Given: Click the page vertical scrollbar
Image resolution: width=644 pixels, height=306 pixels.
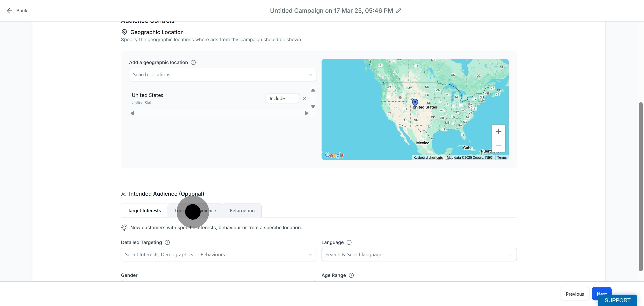Looking at the screenshot, I should tap(640, 186).
